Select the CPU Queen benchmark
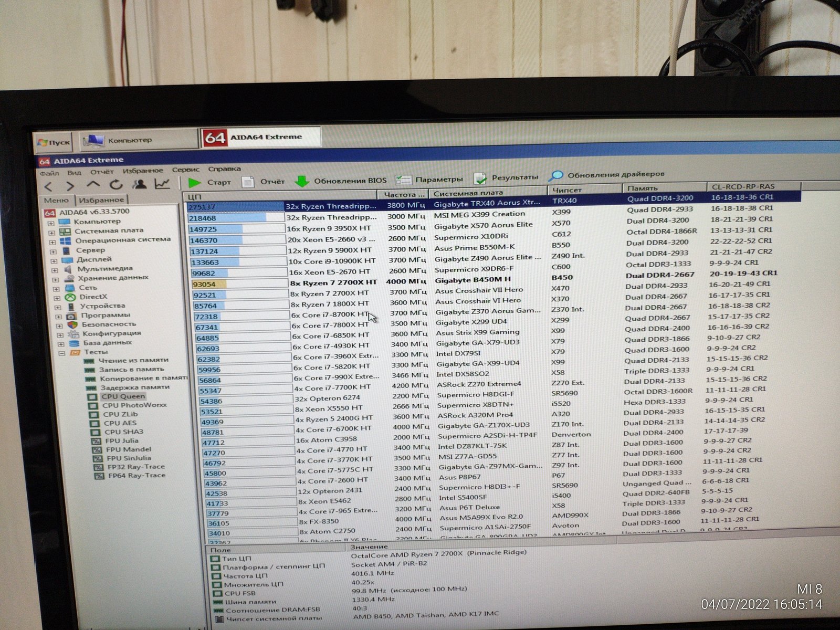Screen dimensions: 840x630 (x=117, y=396)
